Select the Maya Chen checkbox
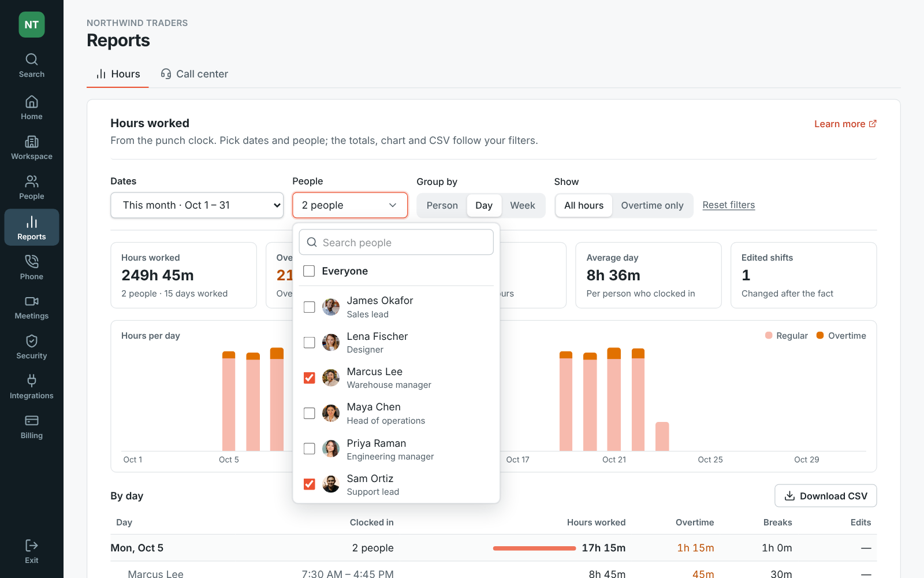The image size is (924, 578). pyautogui.click(x=309, y=413)
